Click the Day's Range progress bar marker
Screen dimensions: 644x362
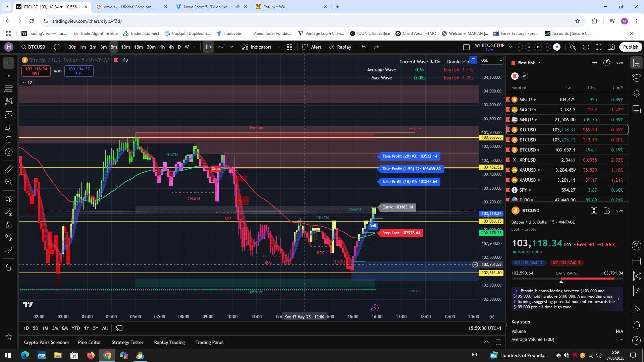point(561,282)
